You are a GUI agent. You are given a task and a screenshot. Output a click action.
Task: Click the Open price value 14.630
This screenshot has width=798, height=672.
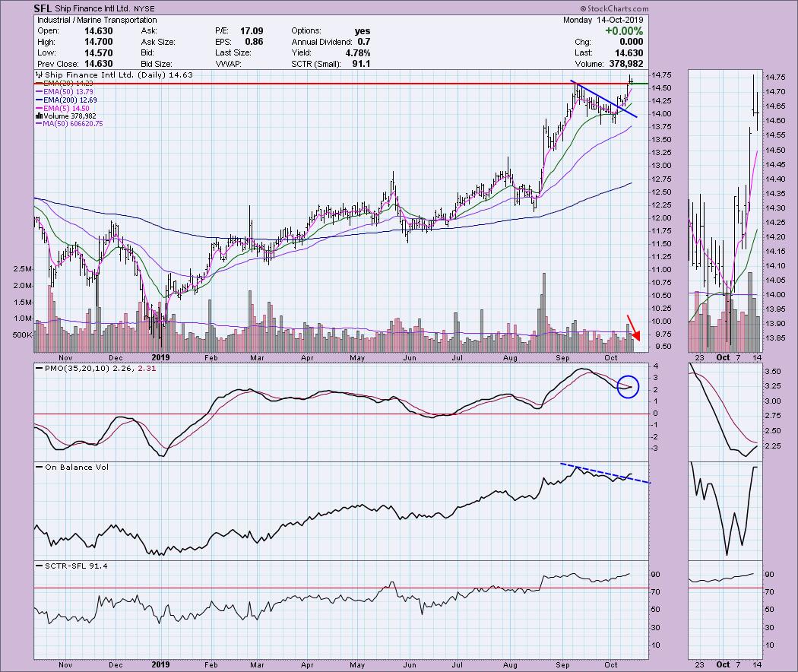[x=99, y=31]
